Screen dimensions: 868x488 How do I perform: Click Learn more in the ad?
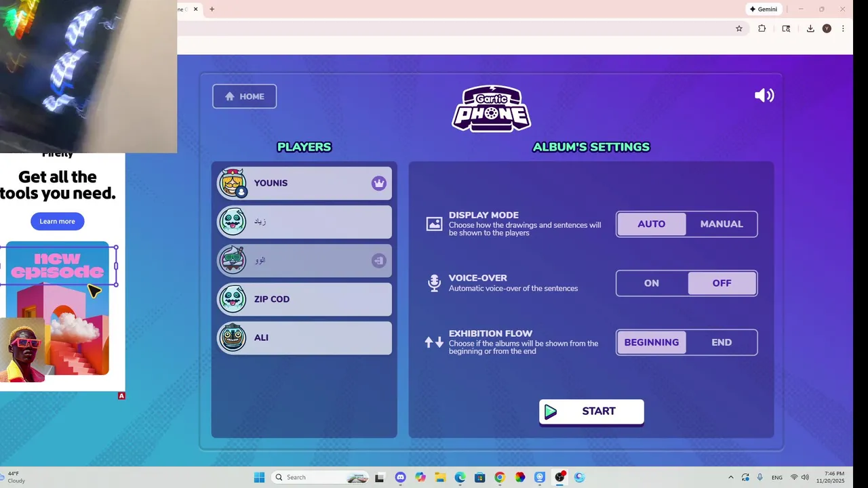[57, 222]
